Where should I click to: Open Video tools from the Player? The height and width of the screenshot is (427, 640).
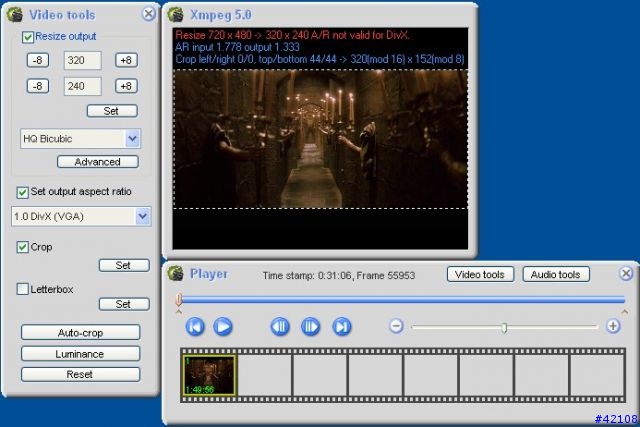(x=480, y=274)
